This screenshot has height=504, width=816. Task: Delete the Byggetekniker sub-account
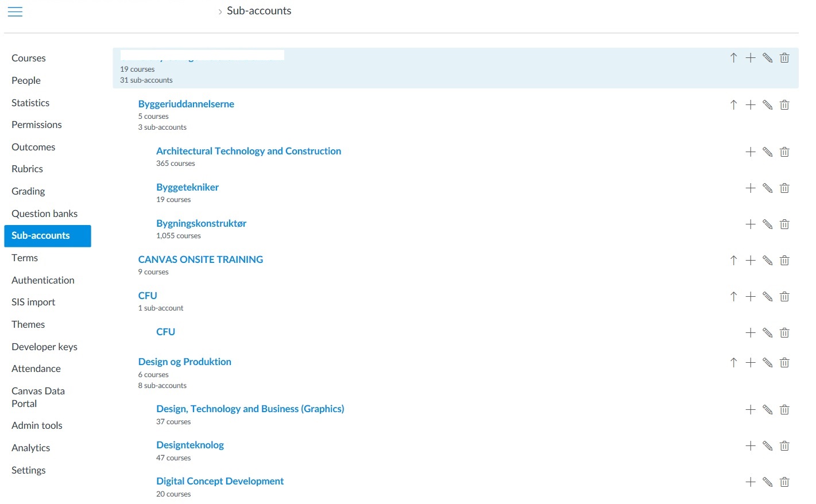tap(784, 188)
